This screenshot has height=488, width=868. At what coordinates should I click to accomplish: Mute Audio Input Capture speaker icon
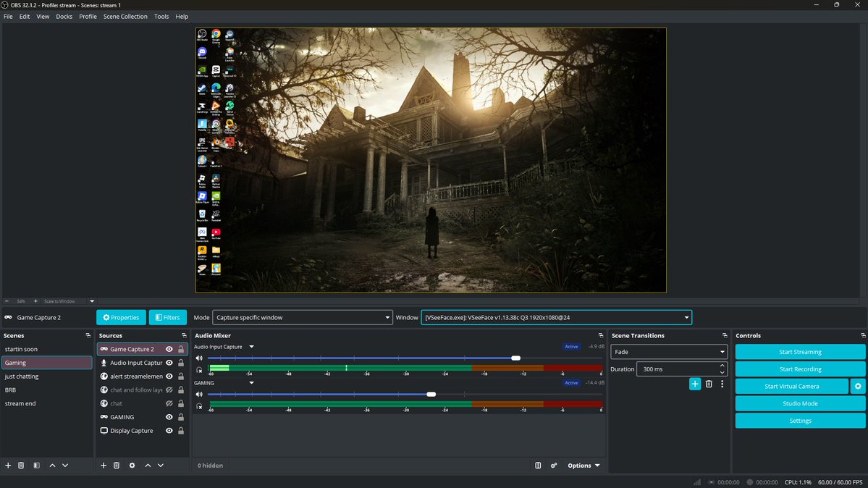coord(199,358)
